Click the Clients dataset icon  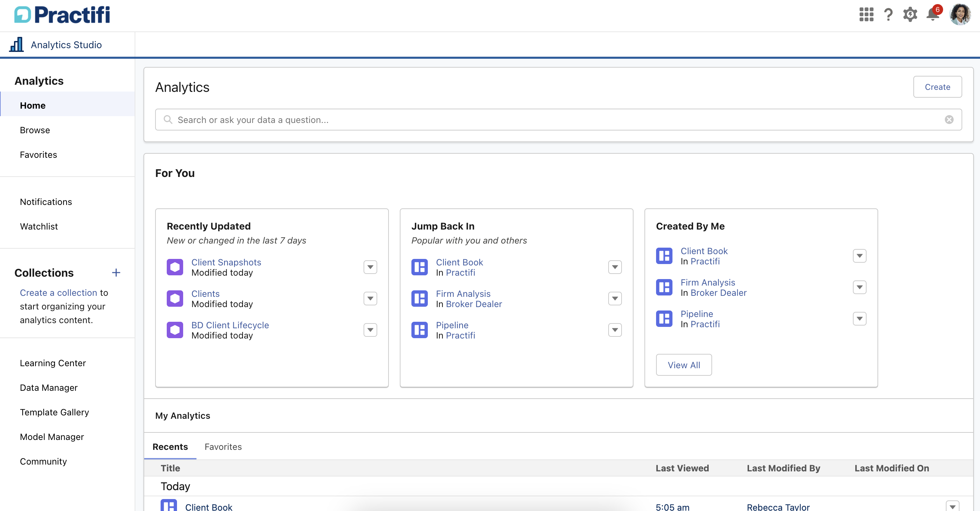click(175, 299)
